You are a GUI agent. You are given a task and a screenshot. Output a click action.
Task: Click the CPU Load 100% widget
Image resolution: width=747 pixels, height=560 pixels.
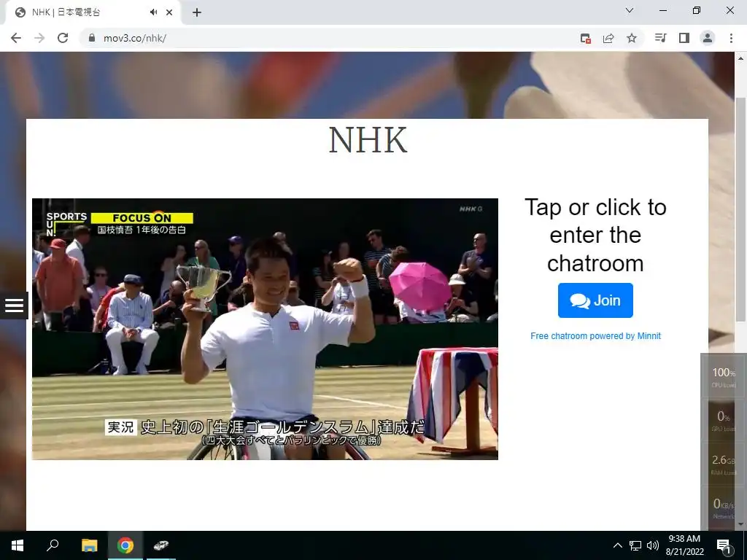pyautogui.click(x=723, y=377)
